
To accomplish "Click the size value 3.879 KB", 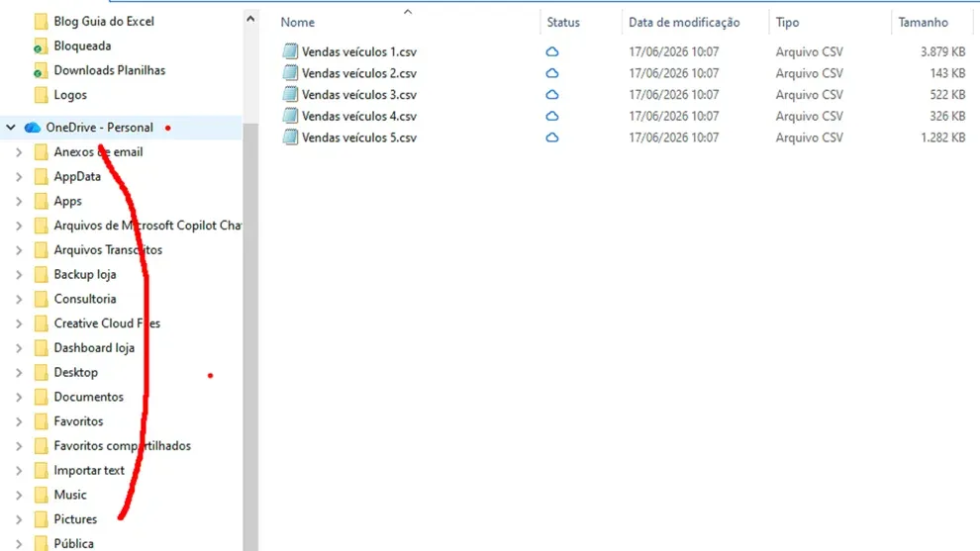I will pyautogui.click(x=942, y=51).
